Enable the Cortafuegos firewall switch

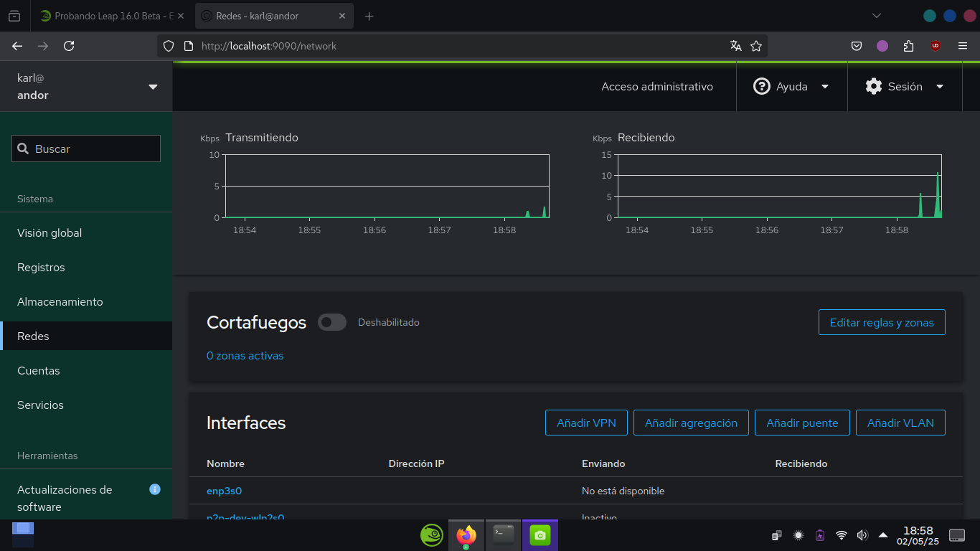[x=332, y=323]
